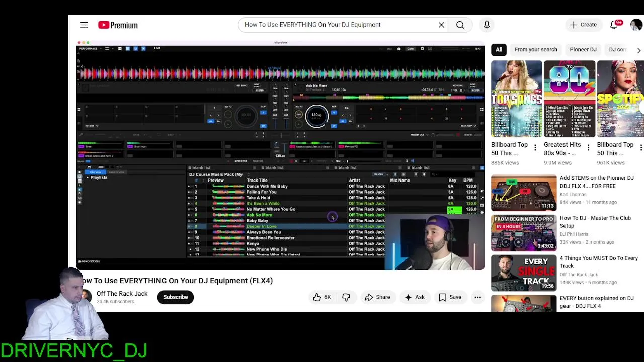Select the From your search chip
The height and width of the screenshot is (362, 644).
click(x=536, y=50)
